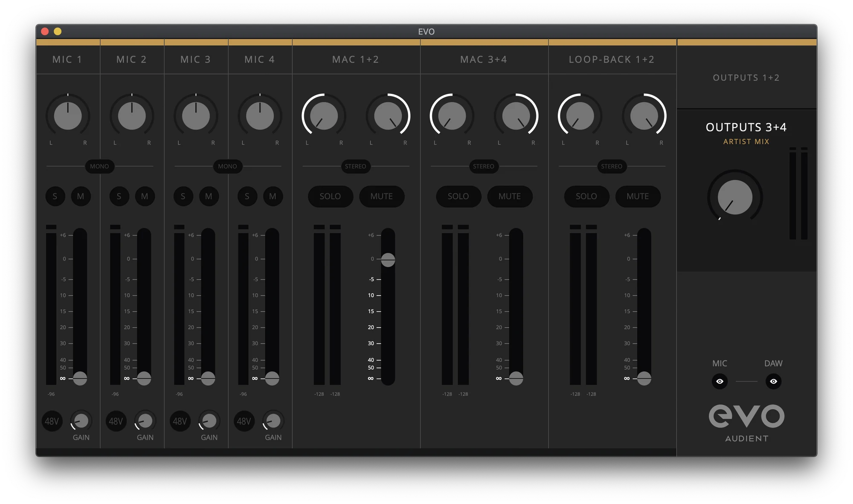Toggle MONO link for MIC 1 and 2
This screenshot has width=853, height=504.
tap(99, 166)
